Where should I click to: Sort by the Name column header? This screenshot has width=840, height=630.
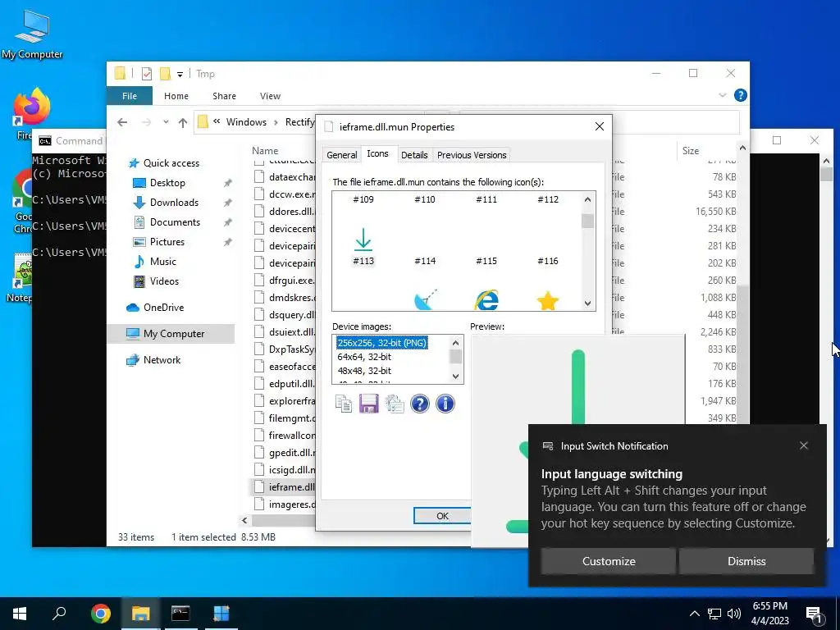click(x=265, y=151)
